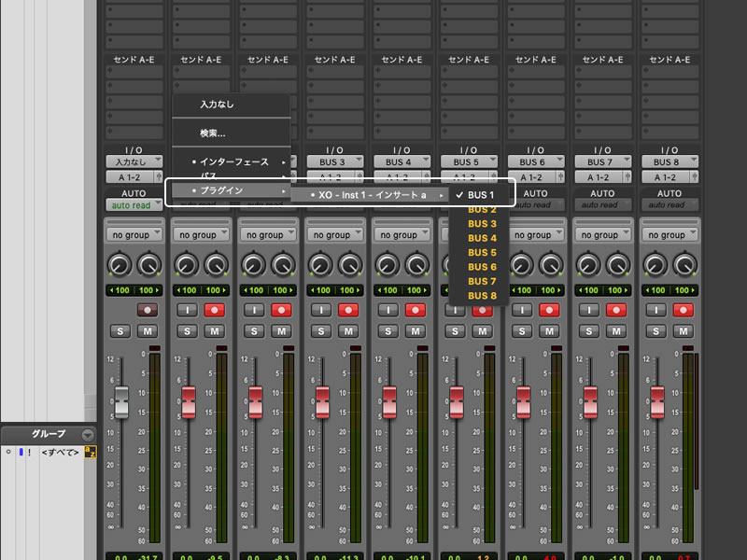
Task: Open the グループ panel menu circle icon
Action: coord(88,435)
